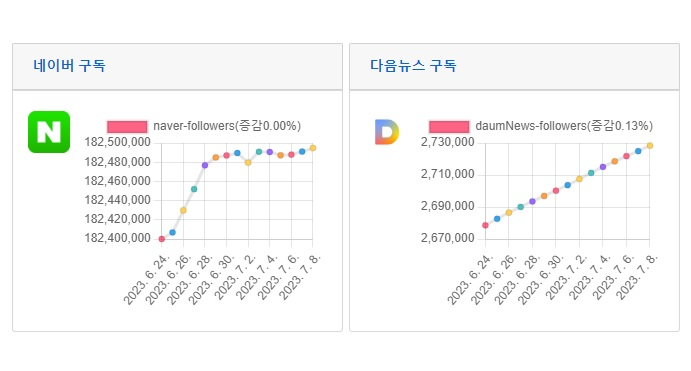Select the yellow Daum point at 2023. 7. 2.

coord(580,179)
